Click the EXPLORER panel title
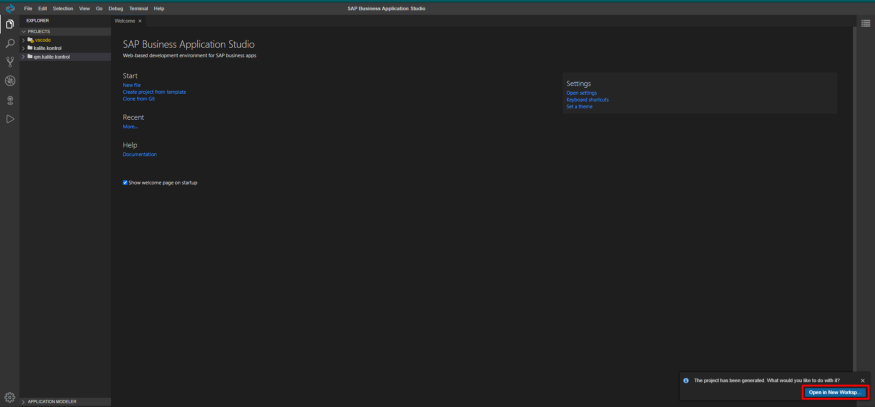The image size is (875, 407). [x=38, y=21]
